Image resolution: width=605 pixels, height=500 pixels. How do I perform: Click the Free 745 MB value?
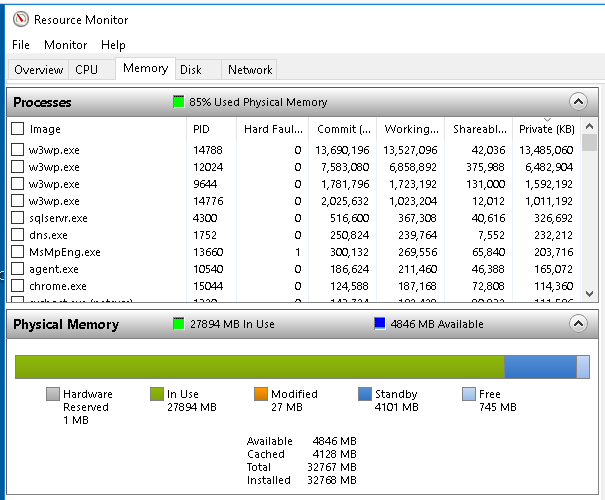pyautogui.click(x=498, y=407)
